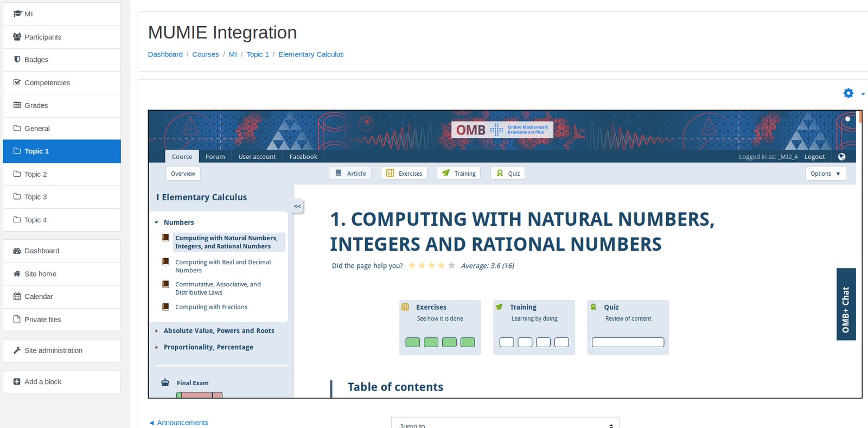Click the Courses breadcrumb link

click(206, 54)
